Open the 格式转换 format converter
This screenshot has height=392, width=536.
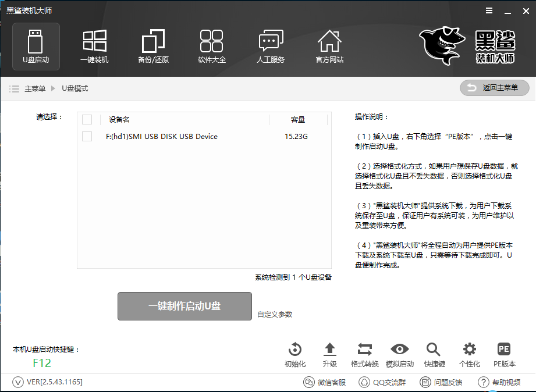point(365,355)
